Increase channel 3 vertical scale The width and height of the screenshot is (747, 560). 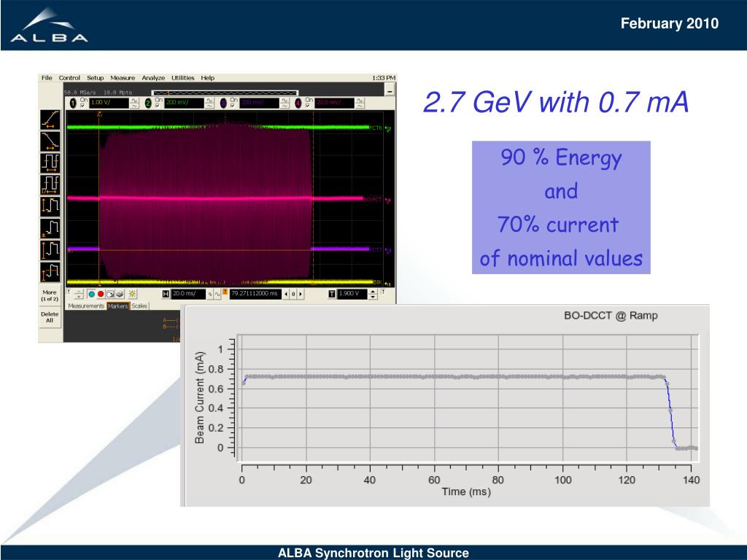[x=285, y=101]
